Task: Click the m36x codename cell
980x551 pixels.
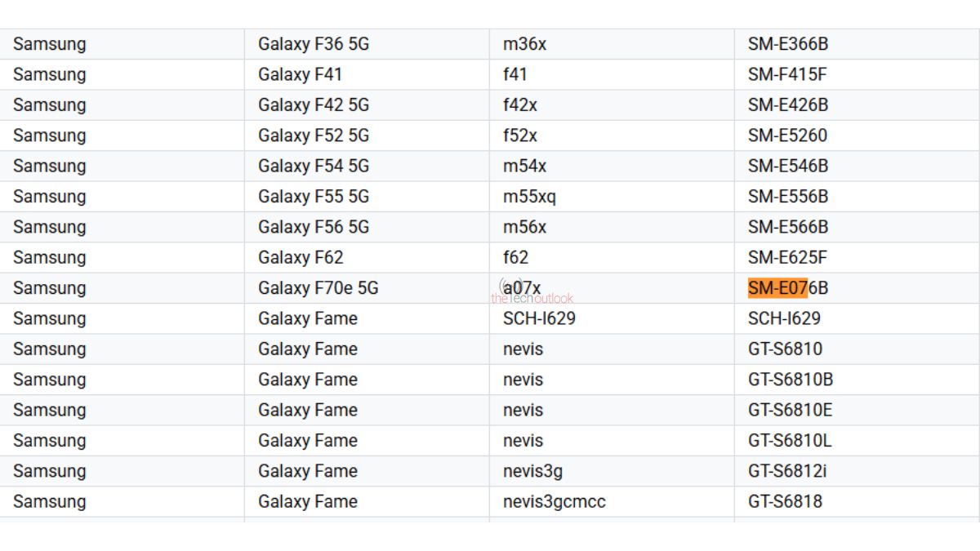Action: (x=524, y=44)
